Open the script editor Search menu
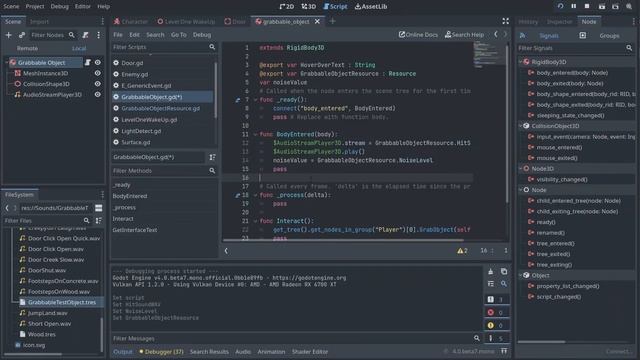 coord(155,35)
